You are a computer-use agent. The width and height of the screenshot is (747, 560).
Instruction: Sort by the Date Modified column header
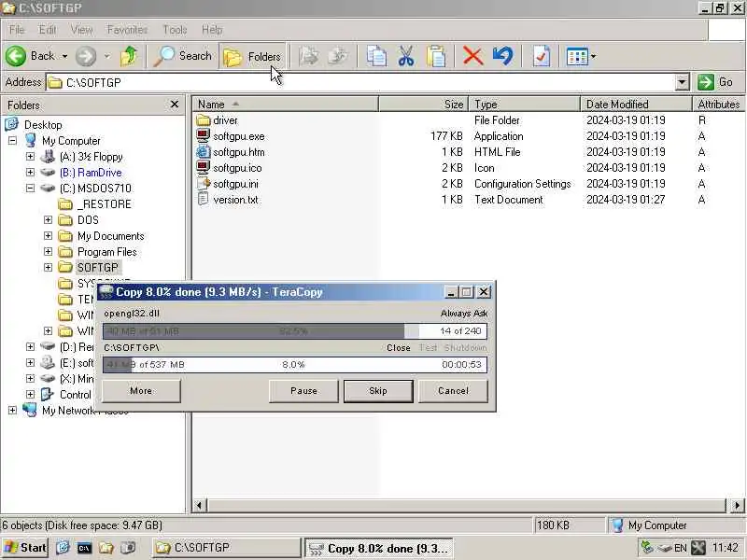coord(637,105)
